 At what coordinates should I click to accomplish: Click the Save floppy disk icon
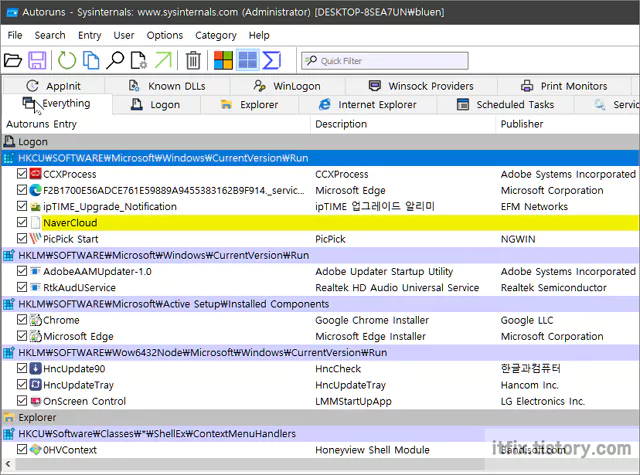pyautogui.click(x=37, y=60)
